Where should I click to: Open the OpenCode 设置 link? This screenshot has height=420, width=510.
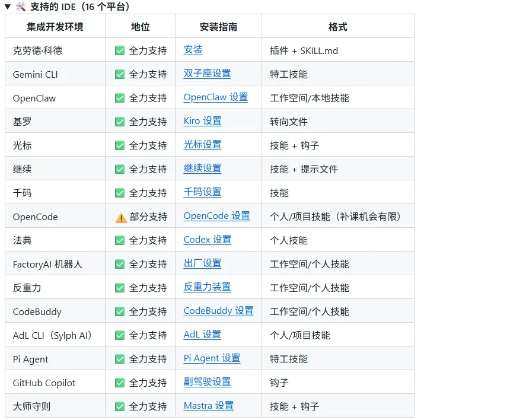tap(216, 216)
